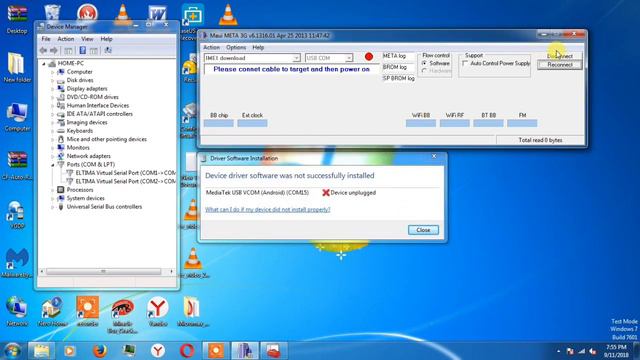Open Options menu in Maui META
Viewport: 640px width, 360px height.
(236, 47)
